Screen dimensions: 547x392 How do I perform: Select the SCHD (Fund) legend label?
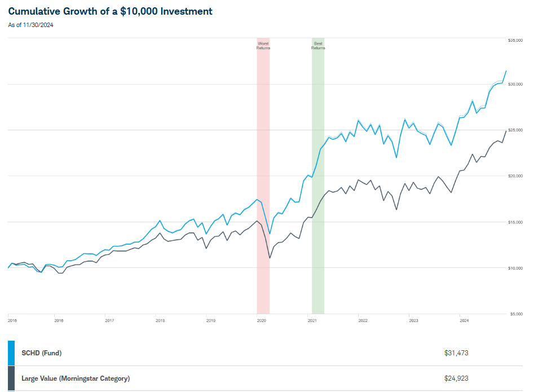pyautogui.click(x=41, y=353)
